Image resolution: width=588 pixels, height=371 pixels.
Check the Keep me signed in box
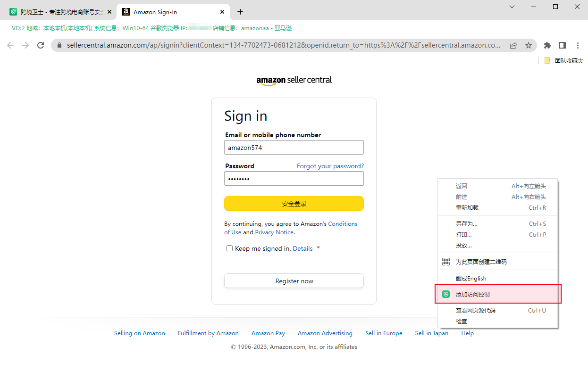click(x=230, y=248)
